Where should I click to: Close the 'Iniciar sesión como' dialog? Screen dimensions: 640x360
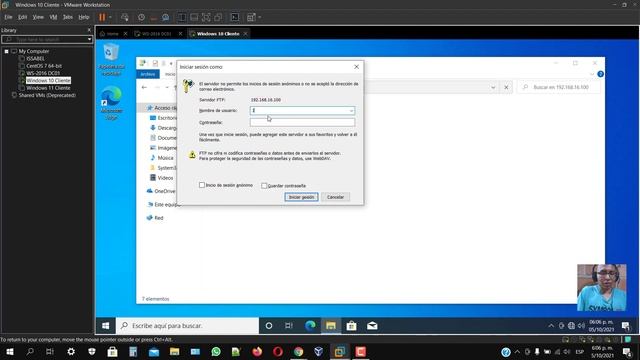click(x=356, y=67)
